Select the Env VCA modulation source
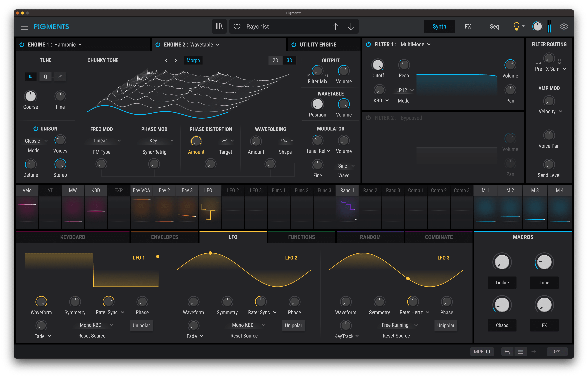Screen dimensions: 588x377 point(141,207)
